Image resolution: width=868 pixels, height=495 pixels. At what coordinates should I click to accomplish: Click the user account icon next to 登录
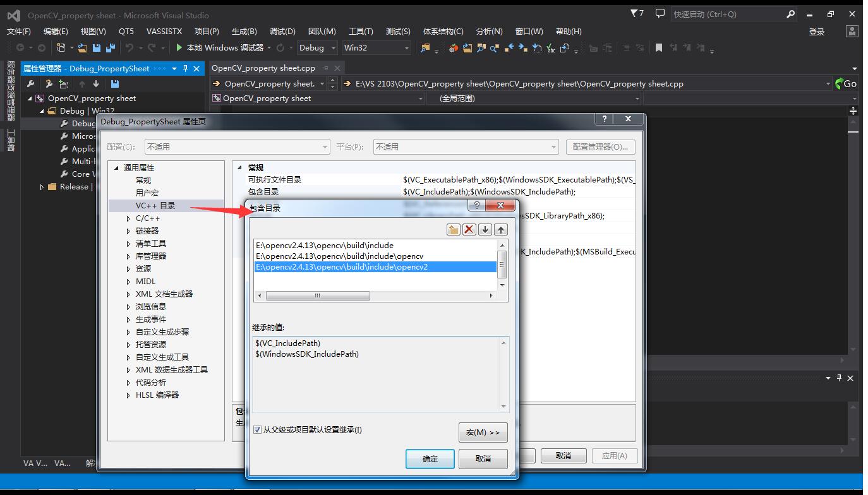coord(852,31)
